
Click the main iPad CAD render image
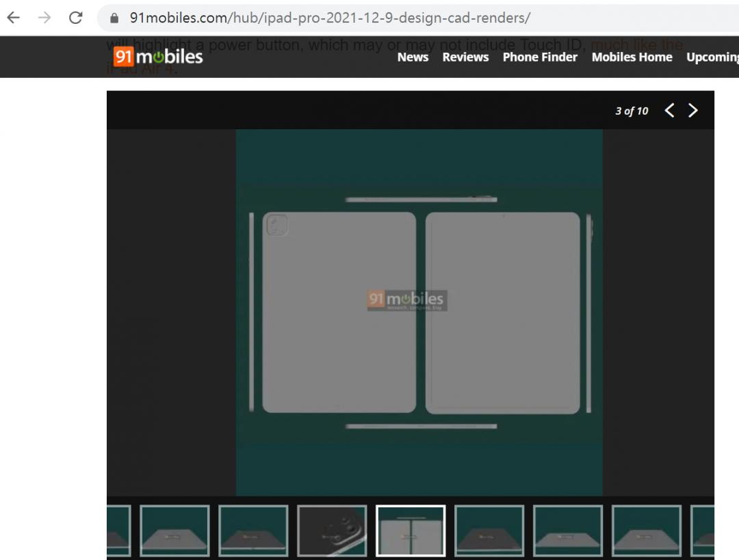(x=419, y=312)
